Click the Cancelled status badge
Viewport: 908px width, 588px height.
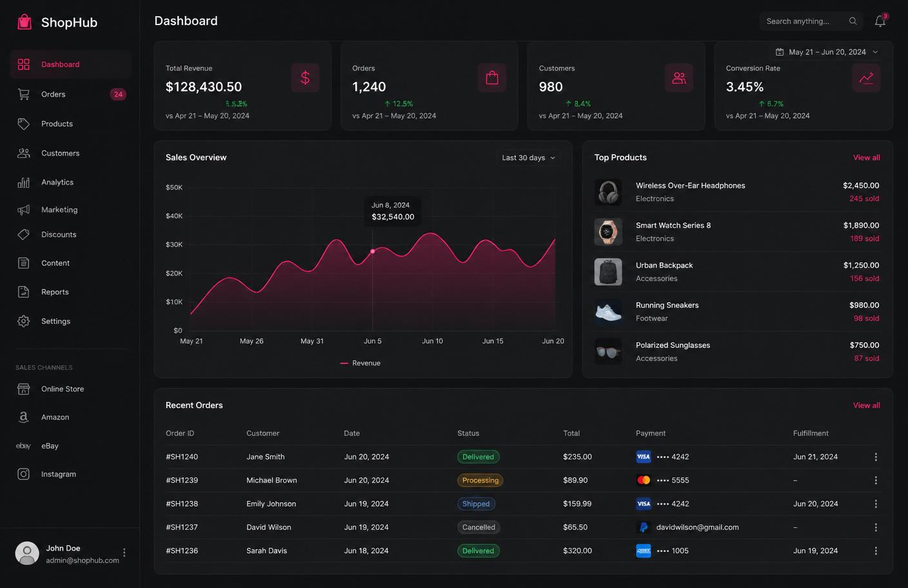tap(479, 527)
